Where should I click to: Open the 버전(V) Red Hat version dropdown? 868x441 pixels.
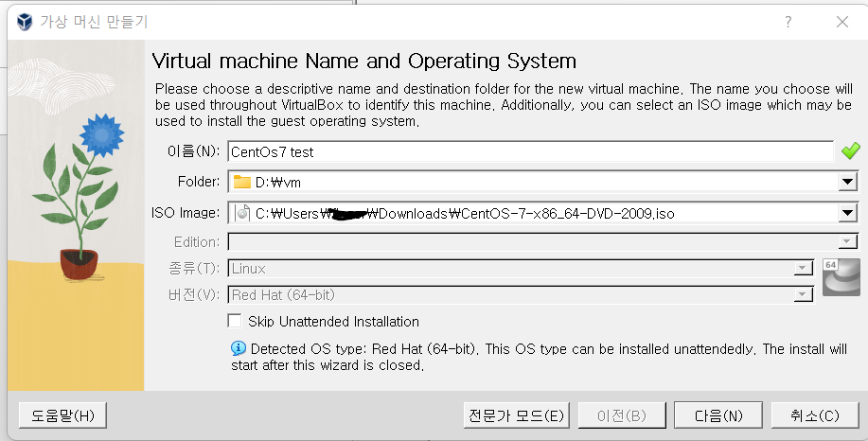pos(803,295)
